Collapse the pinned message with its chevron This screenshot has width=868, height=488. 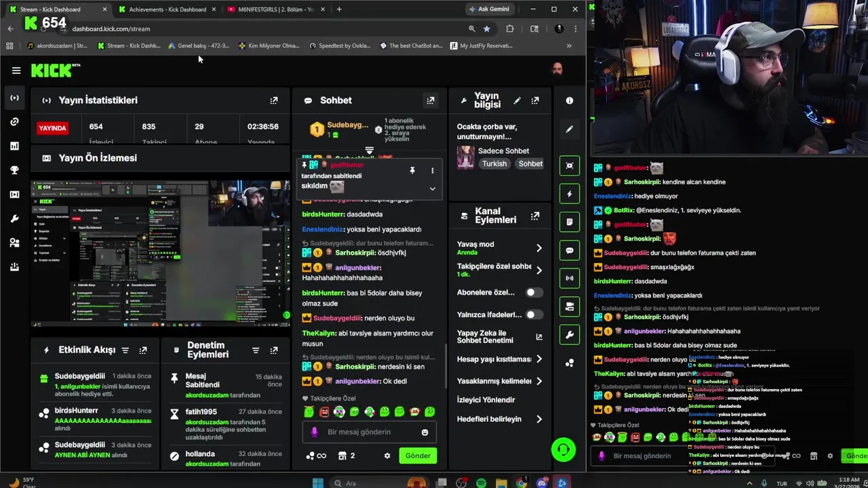pyautogui.click(x=432, y=188)
